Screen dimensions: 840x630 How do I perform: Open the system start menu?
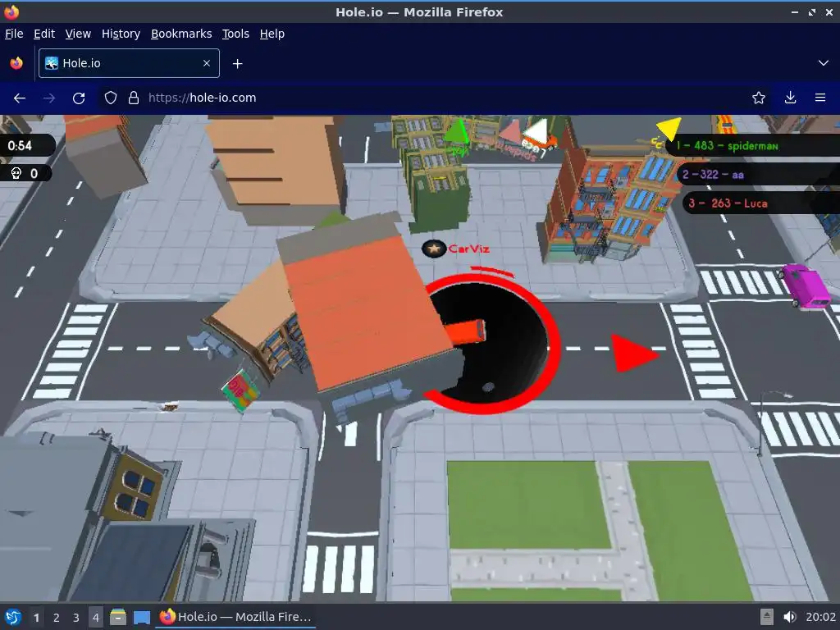coord(13,617)
